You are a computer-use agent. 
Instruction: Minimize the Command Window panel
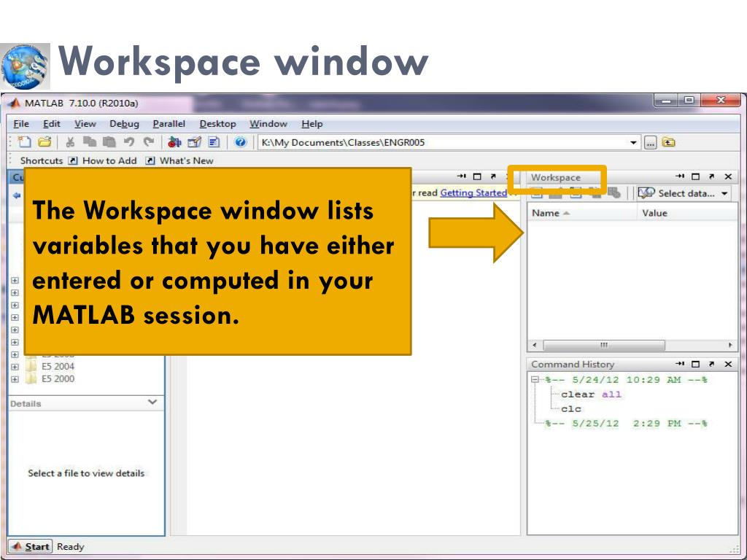tap(461, 176)
